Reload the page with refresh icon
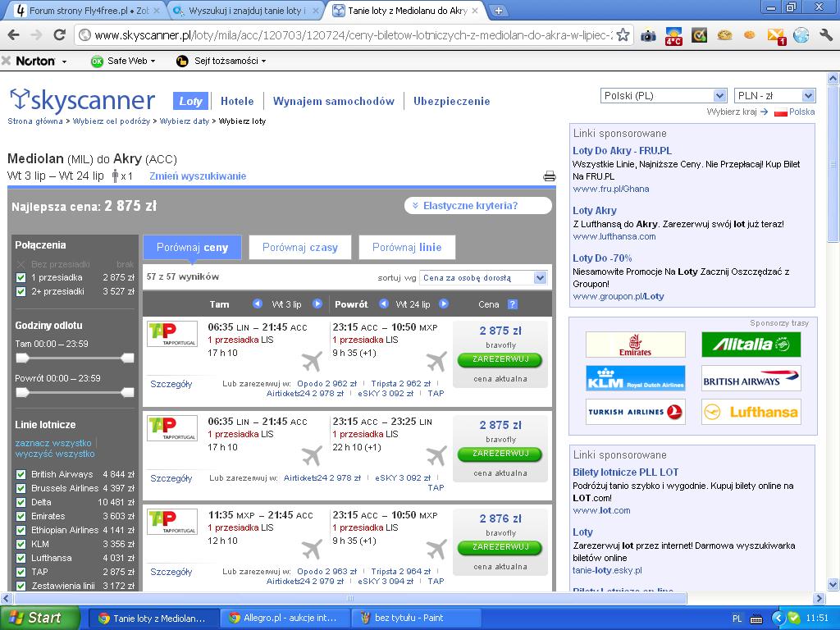 point(59,35)
